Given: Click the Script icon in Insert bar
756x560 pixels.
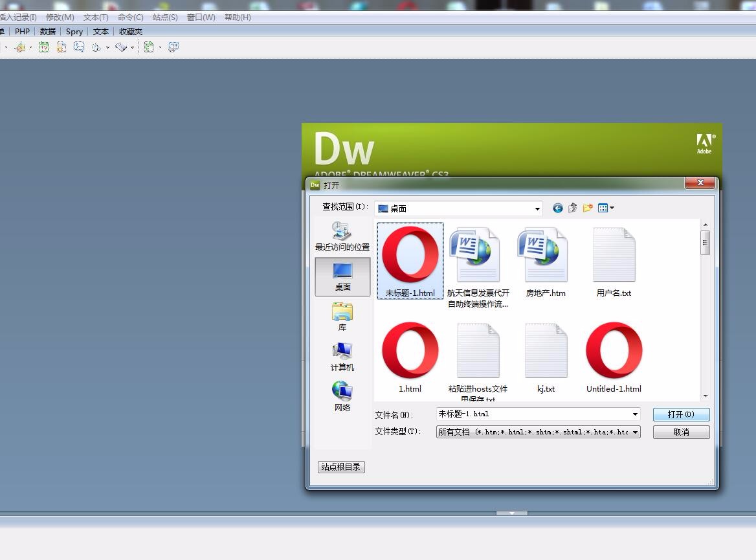Looking at the screenshot, I should tap(121, 47).
